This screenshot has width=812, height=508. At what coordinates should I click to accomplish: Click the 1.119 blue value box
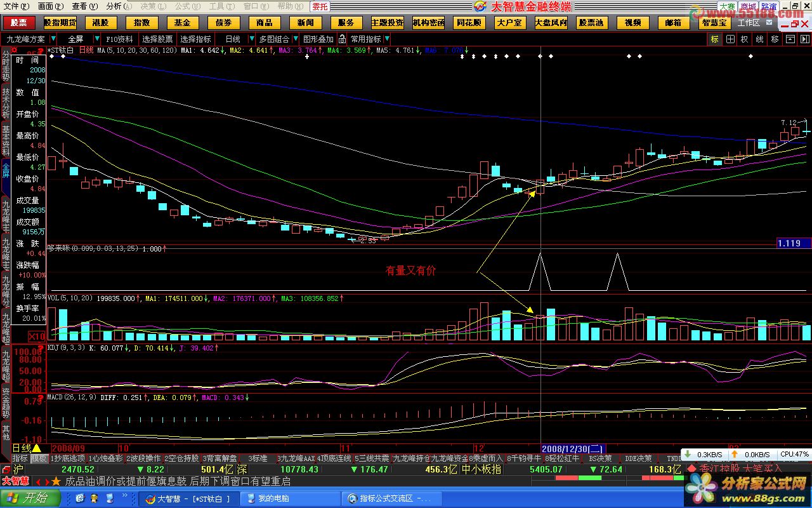point(793,243)
